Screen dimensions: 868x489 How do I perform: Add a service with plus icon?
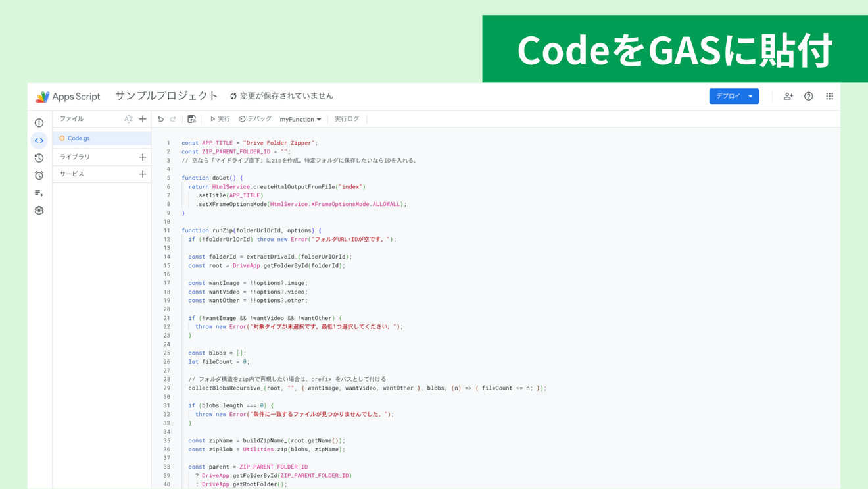click(143, 174)
